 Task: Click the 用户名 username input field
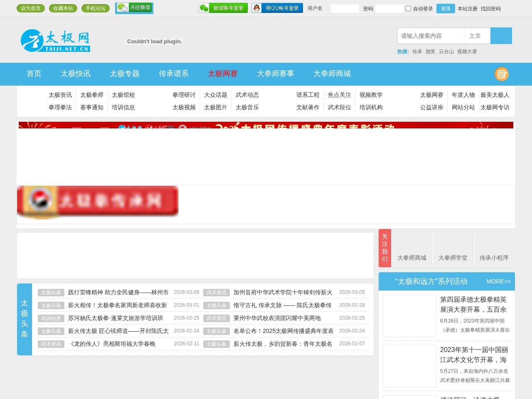(x=345, y=9)
